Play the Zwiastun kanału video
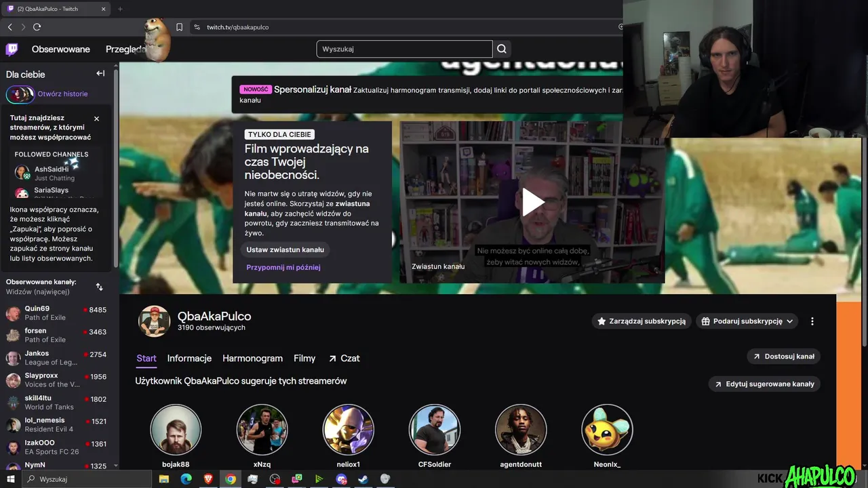 (x=532, y=202)
